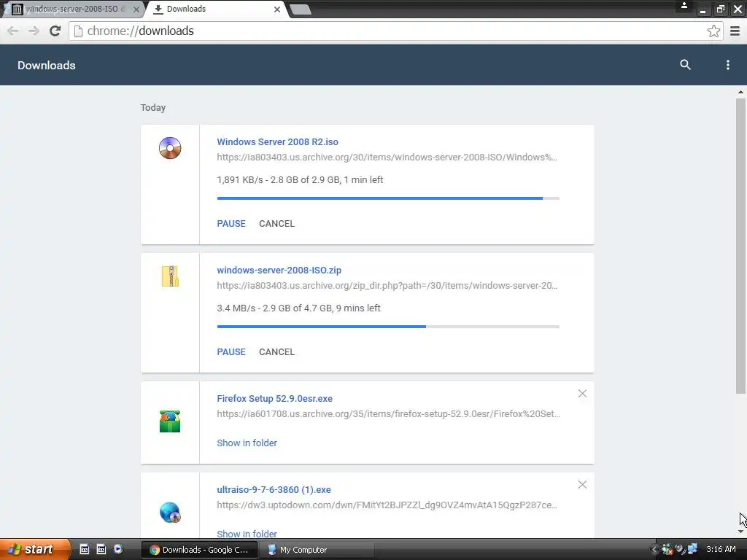Screen dimensions: 747x560
Task: Remove Firefox Setup 52.9.0esr.exe from list
Action: pos(582,393)
